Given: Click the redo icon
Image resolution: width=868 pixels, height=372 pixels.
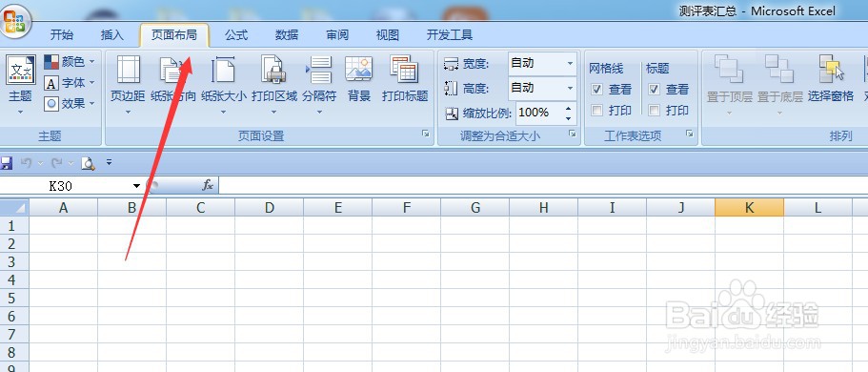Looking at the screenshot, I should [56, 163].
